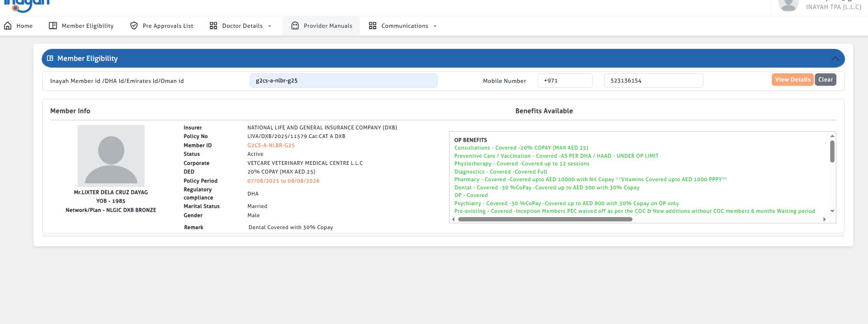Click the Member Info heading
868x324 pixels.
70,111
